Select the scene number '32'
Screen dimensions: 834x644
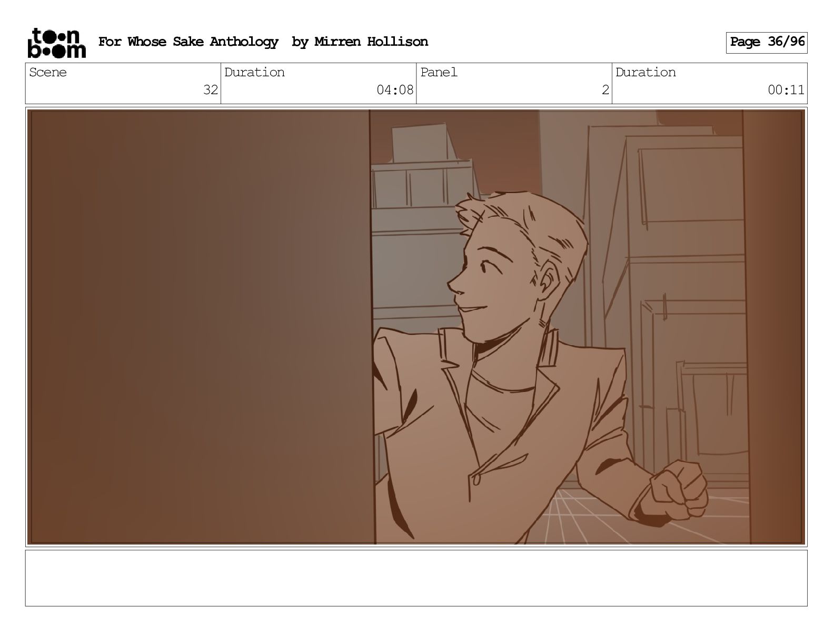coord(211,90)
